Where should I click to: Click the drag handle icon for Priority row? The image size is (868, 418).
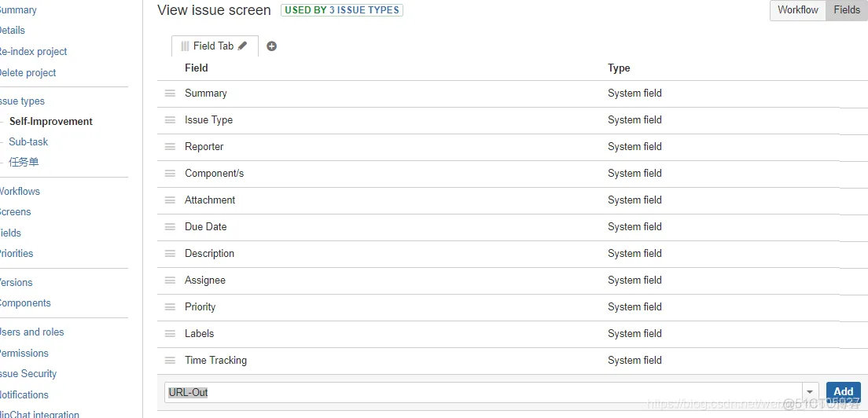click(x=170, y=307)
